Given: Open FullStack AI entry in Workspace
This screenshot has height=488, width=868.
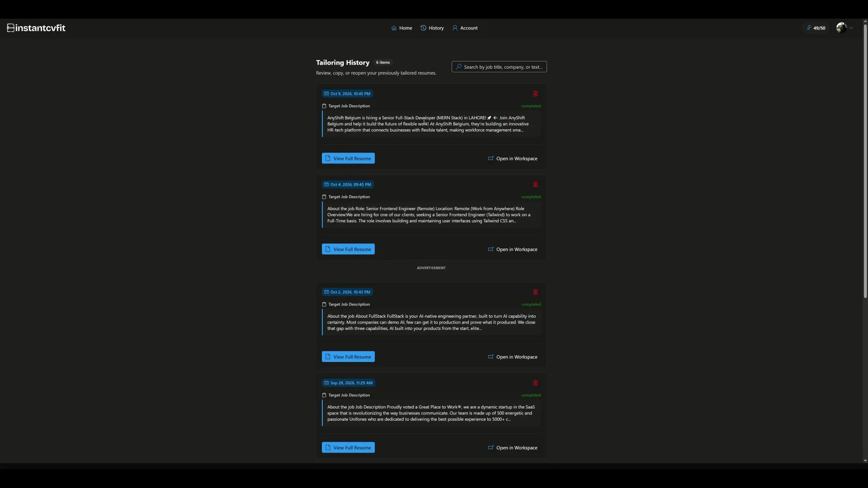Looking at the screenshot, I should click(513, 357).
